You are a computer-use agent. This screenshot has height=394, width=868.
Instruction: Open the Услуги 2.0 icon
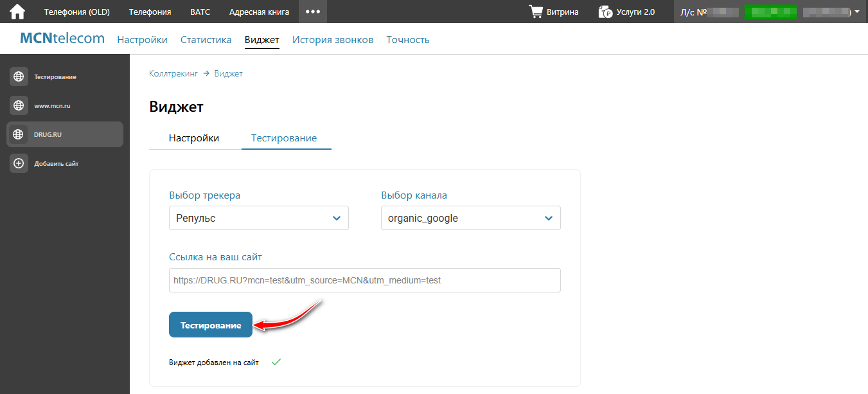click(605, 12)
